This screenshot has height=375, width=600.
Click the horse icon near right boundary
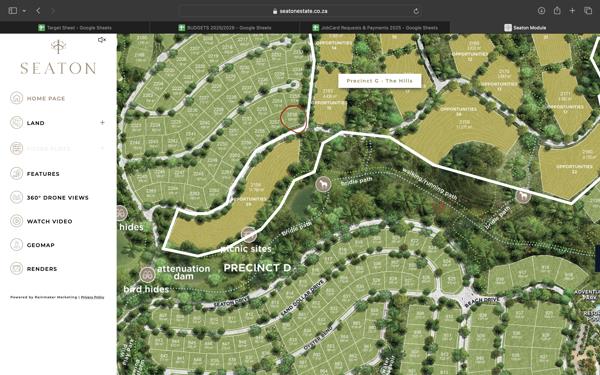coord(523,196)
